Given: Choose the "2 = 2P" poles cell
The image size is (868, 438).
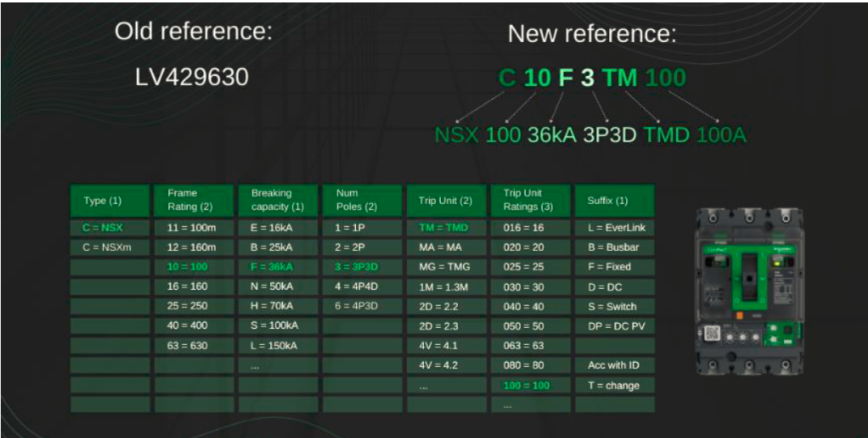Looking at the screenshot, I should tap(362, 248).
